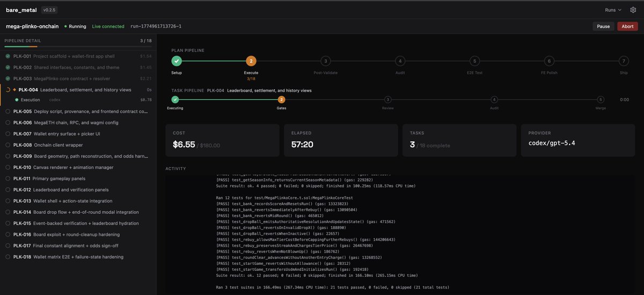The height and width of the screenshot is (295, 644).
Task: Click the Elapsed 57:20 card
Action: [341, 140]
